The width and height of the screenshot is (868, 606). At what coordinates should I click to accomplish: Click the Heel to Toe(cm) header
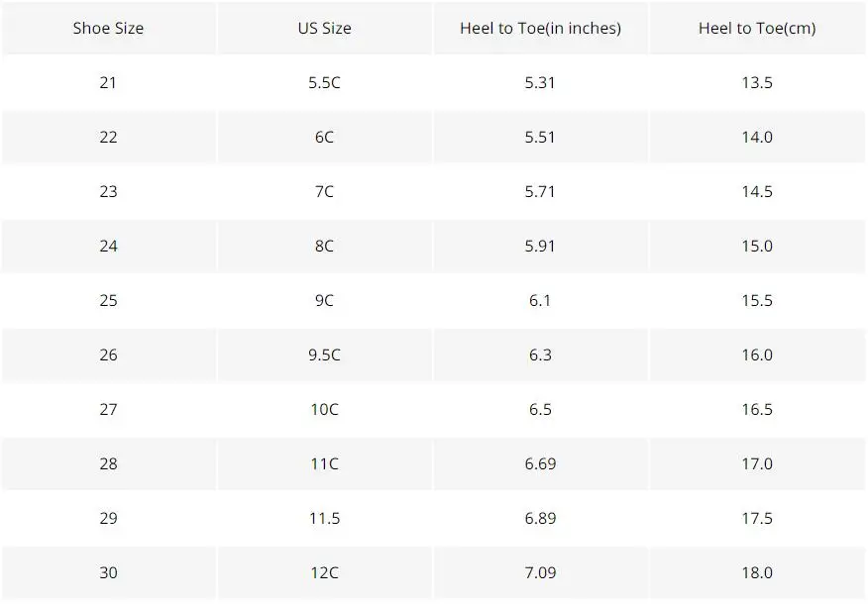tap(757, 29)
